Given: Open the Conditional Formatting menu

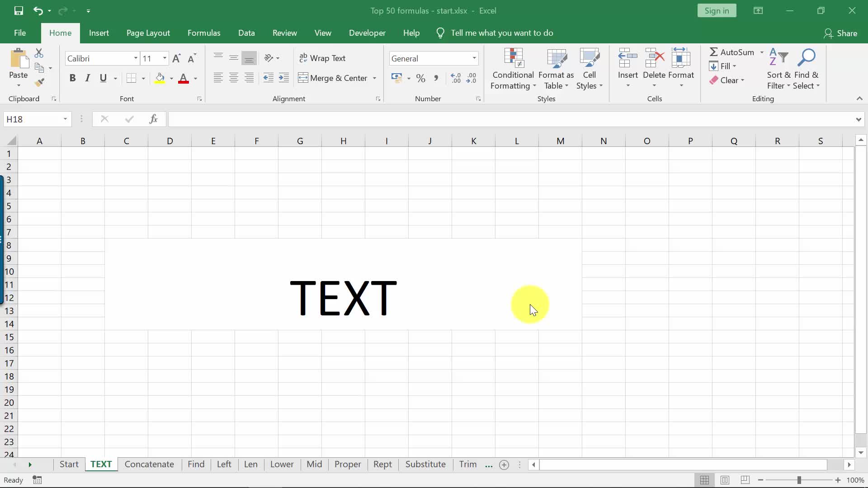Looking at the screenshot, I should [x=513, y=69].
